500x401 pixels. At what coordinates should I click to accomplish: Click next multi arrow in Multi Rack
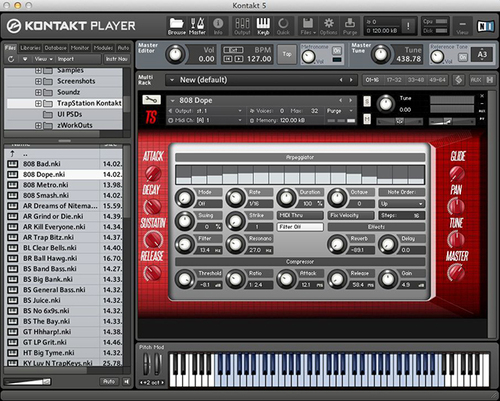click(x=351, y=80)
